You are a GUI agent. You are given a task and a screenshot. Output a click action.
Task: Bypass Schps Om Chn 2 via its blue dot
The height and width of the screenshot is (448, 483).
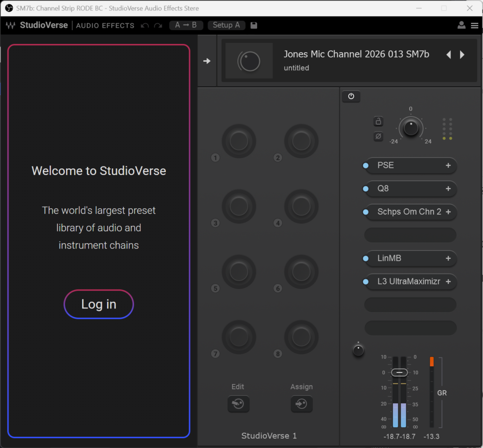[x=366, y=212]
